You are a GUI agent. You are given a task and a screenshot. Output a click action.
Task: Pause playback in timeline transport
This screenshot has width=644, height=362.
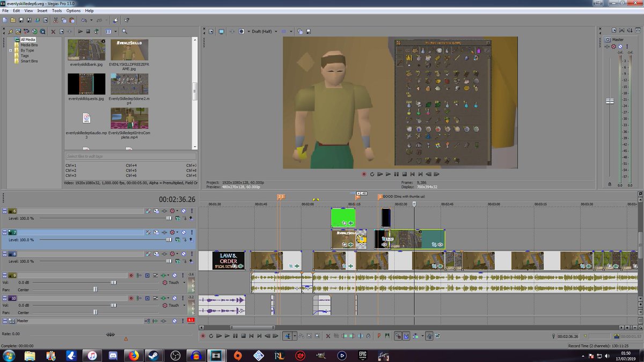point(235,336)
